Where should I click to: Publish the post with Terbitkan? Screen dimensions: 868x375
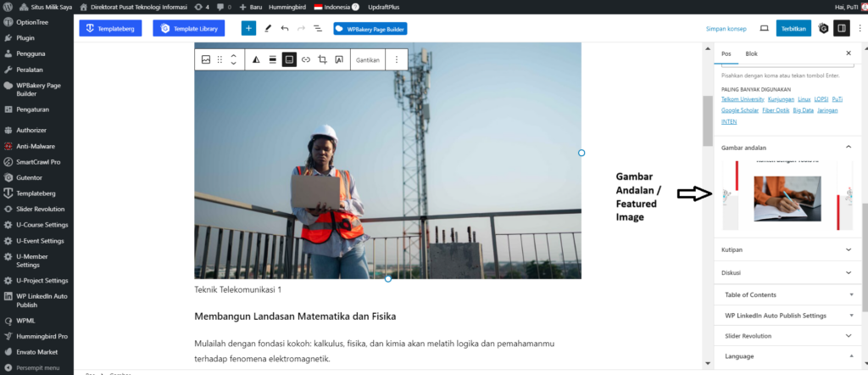pyautogui.click(x=793, y=28)
